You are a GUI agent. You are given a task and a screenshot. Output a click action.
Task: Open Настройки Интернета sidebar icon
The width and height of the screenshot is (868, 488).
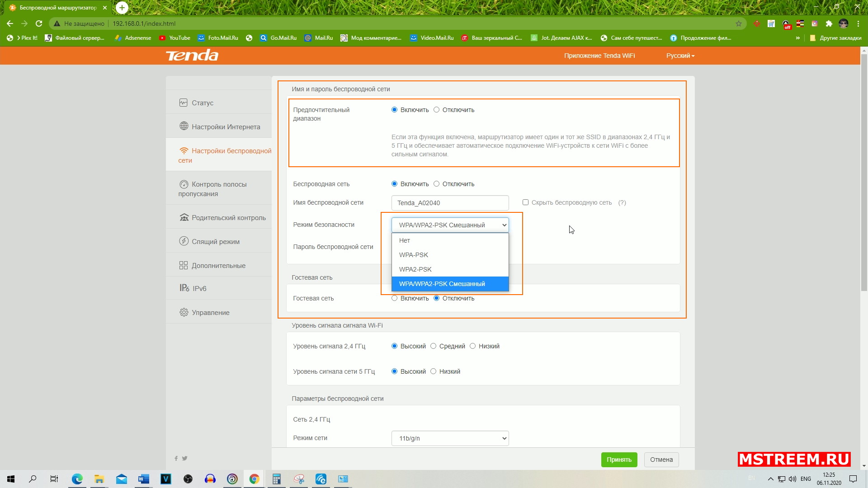(x=184, y=127)
